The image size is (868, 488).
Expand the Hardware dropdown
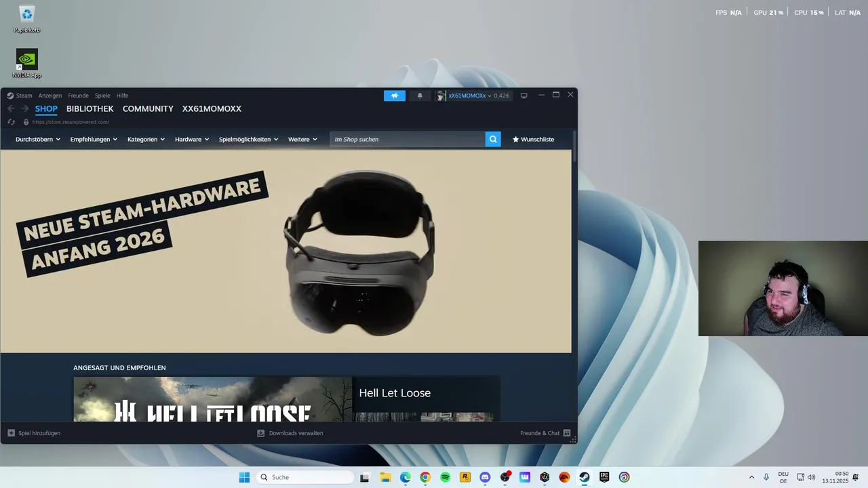(x=192, y=139)
